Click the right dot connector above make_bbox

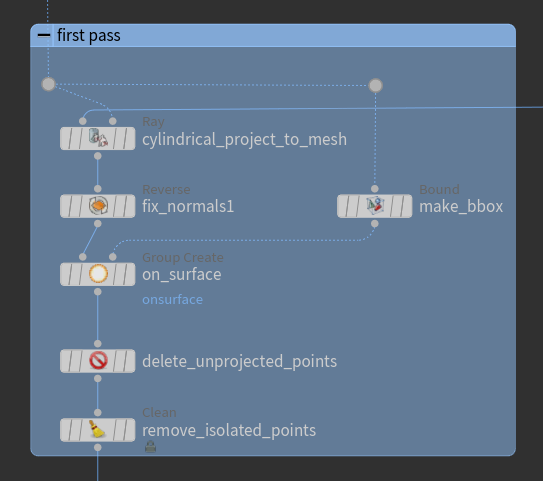[x=375, y=85]
